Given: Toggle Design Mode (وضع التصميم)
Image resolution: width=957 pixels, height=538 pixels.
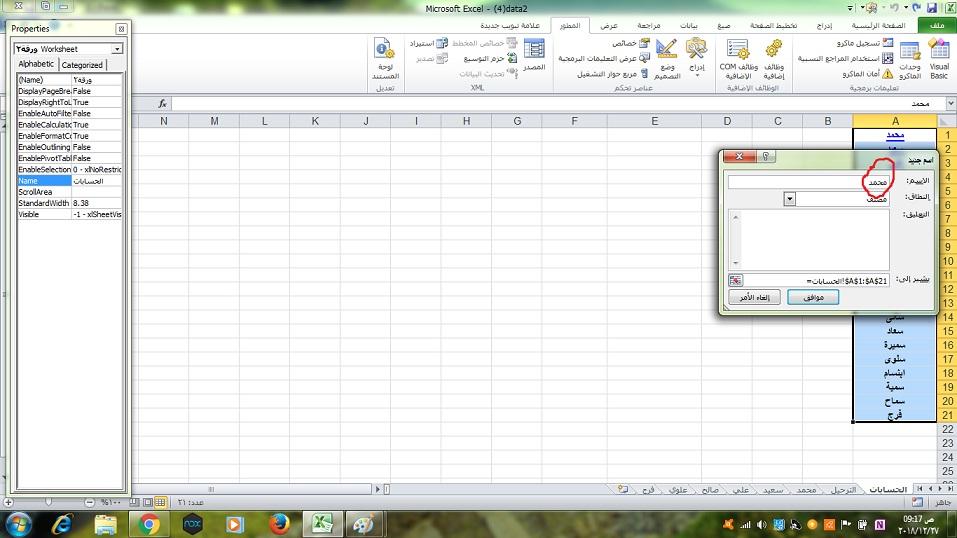Looking at the screenshot, I should pos(667,60).
